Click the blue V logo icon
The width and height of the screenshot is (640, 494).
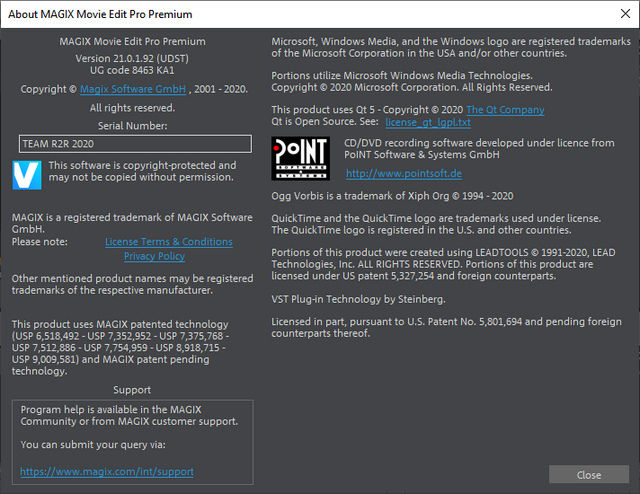pyautogui.click(x=27, y=175)
